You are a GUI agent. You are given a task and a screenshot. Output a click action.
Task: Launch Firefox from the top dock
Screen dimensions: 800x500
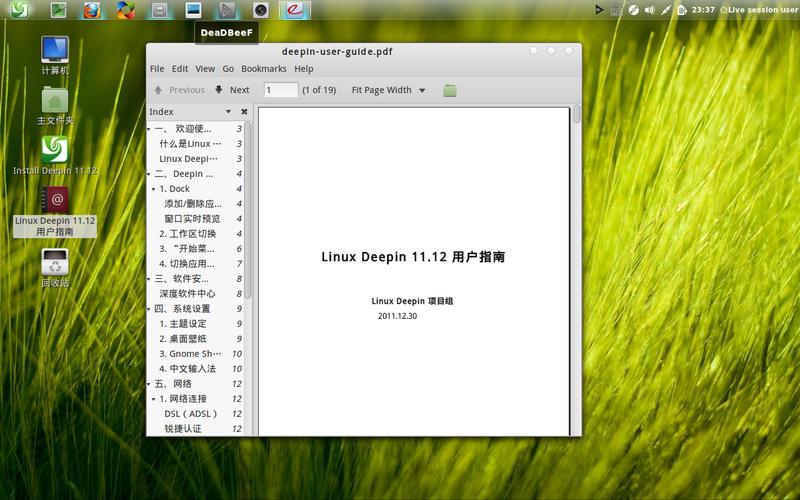pyautogui.click(x=92, y=10)
